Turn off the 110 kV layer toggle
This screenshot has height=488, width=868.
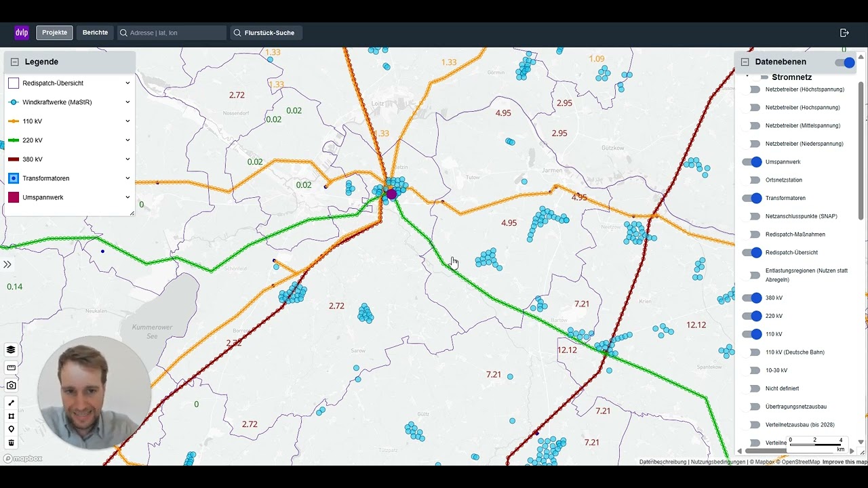click(752, 334)
